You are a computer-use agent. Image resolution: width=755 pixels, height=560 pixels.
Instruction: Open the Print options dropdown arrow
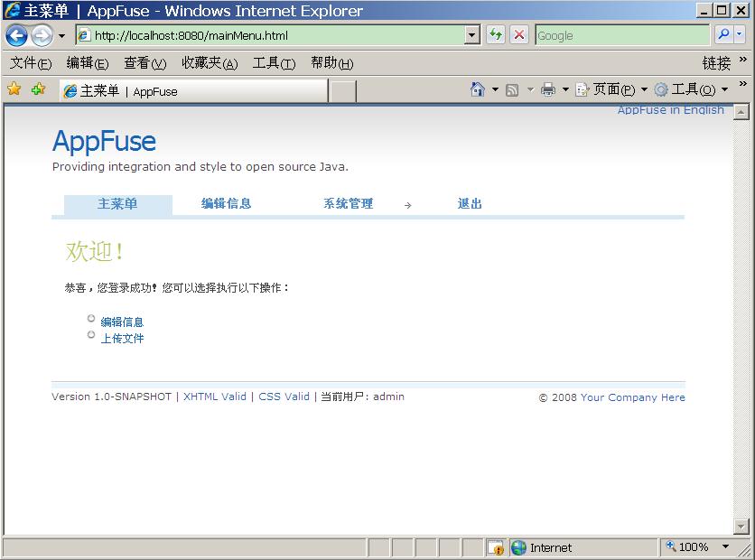coord(565,89)
